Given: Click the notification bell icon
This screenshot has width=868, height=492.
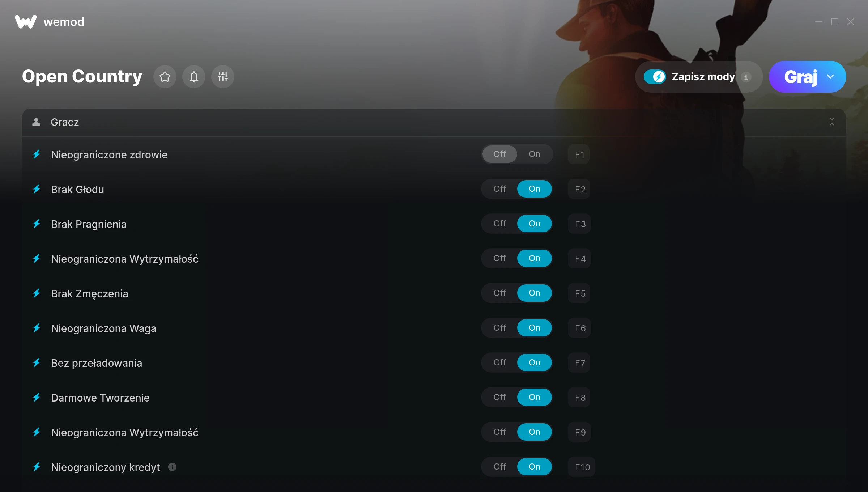Looking at the screenshot, I should (x=194, y=77).
